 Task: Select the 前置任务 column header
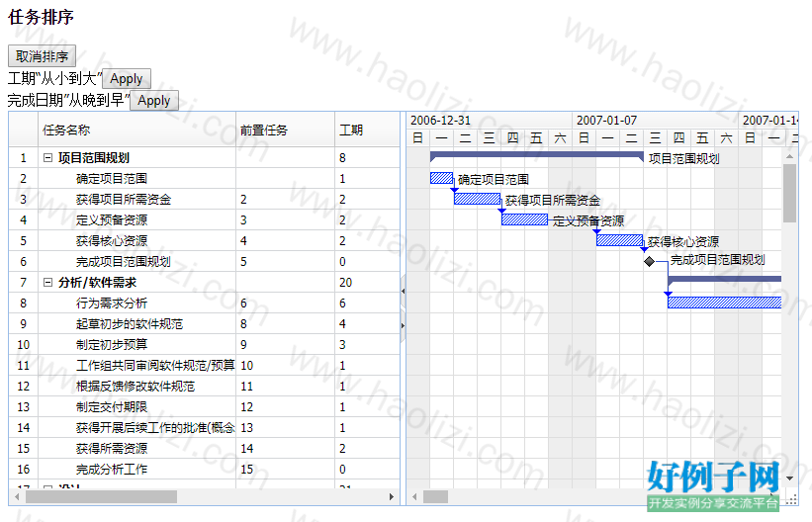click(x=285, y=130)
